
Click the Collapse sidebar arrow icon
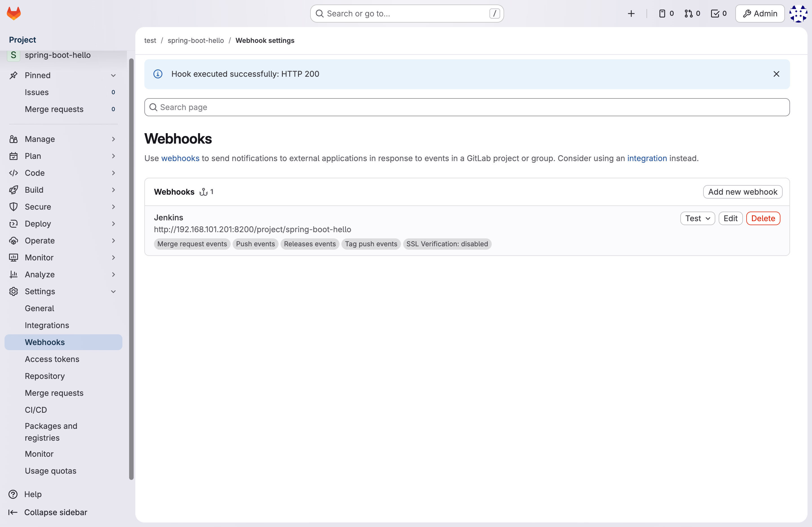[x=13, y=512]
